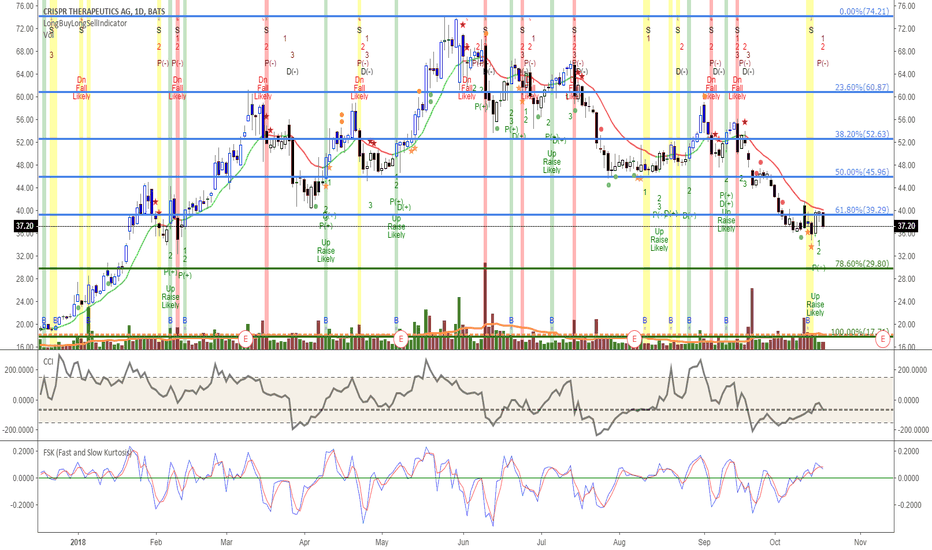Click the -0.2000 value on right FSK axis
The width and height of the screenshot is (932, 550).
click(909, 505)
